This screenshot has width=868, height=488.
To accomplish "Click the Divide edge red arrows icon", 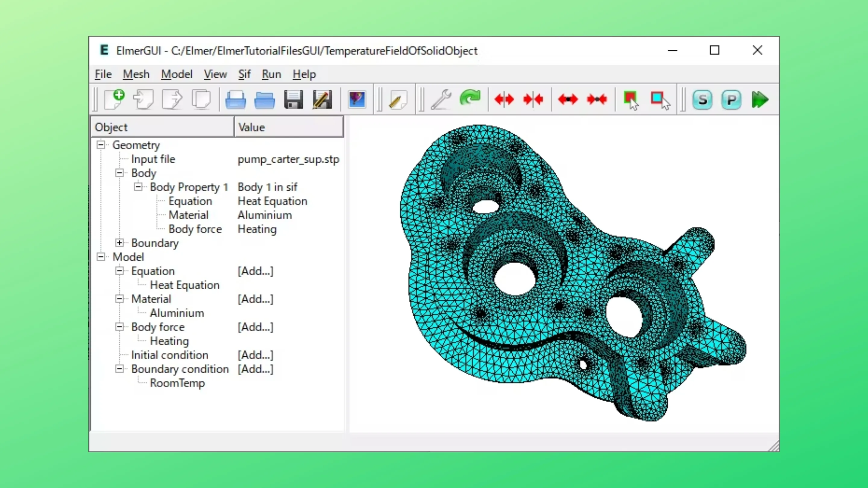I will [568, 100].
